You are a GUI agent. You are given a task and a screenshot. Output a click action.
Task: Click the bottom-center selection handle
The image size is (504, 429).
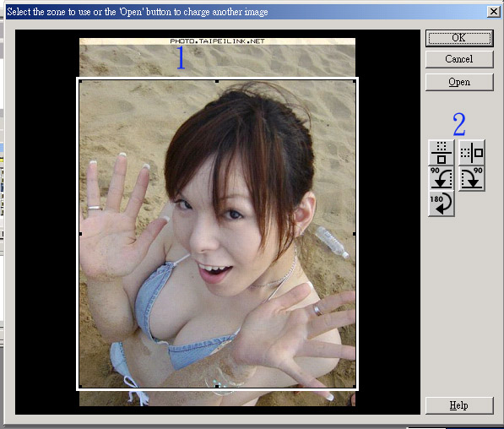click(217, 386)
